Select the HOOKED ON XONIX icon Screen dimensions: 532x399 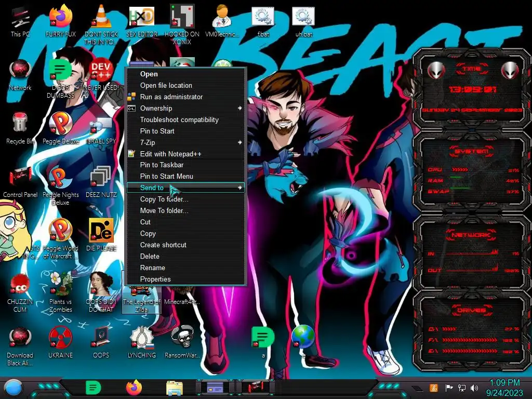click(182, 24)
